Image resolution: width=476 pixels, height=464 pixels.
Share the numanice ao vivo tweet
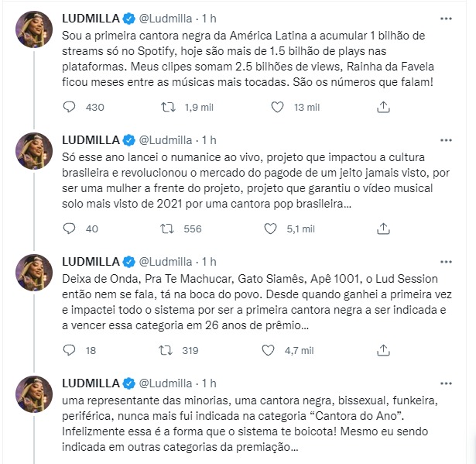coord(382,229)
